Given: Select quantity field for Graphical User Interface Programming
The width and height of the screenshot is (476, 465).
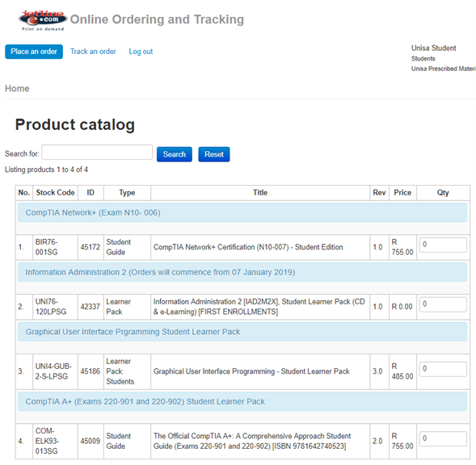Looking at the screenshot, I should (443, 369).
